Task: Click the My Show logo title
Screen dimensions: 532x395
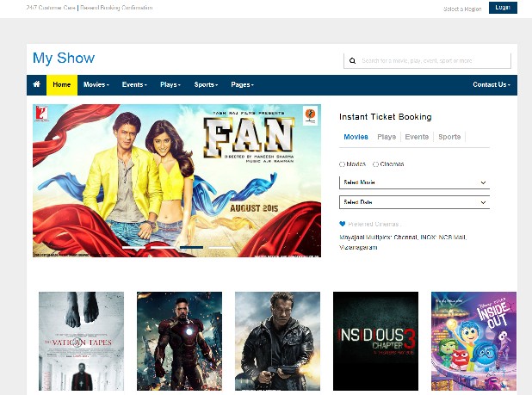Action: tap(64, 58)
